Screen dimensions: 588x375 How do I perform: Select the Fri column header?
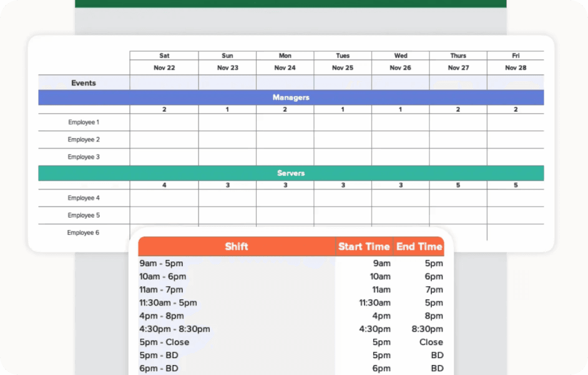click(515, 56)
